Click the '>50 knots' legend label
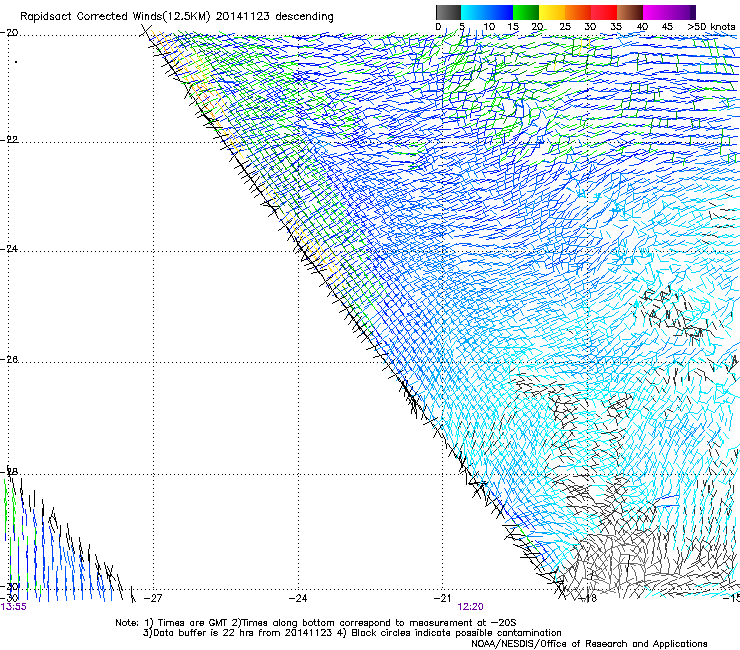Screen dimensions: 740x650 (711, 27)
